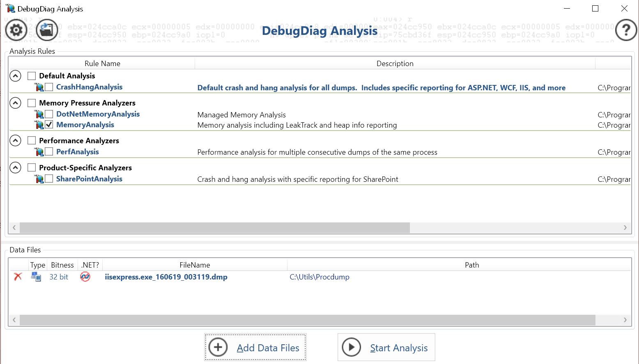The image size is (639, 364).
Task: Click the PerfAnalysis rule name
Action: [77, 152]
